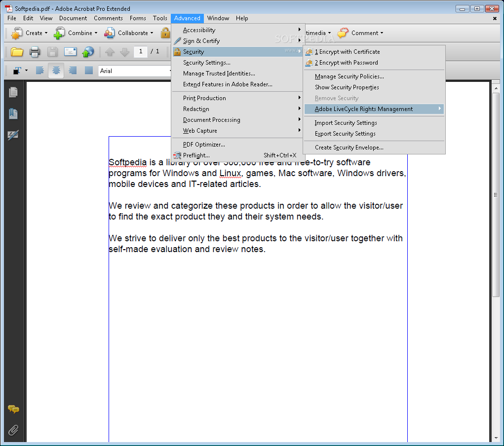This screenshot has width=504, height=446.
Task: Go to previous page up arrow
Action: coord(110,52)
